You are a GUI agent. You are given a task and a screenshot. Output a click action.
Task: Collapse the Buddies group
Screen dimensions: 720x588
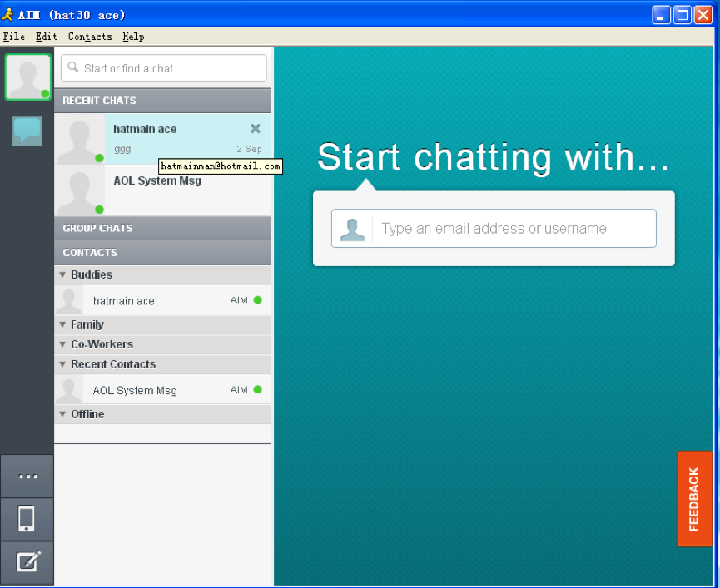(x=62, y=274)
